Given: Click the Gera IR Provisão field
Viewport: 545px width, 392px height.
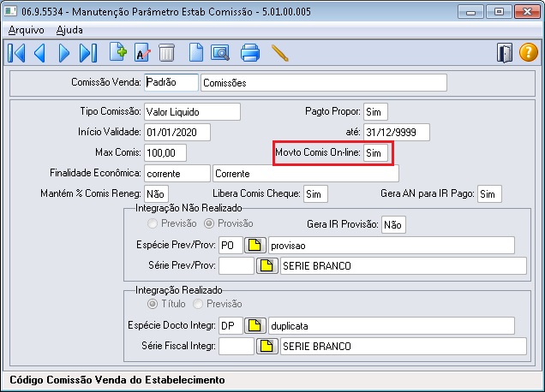Looking at the screenshot, I should (x=393, y=224).
